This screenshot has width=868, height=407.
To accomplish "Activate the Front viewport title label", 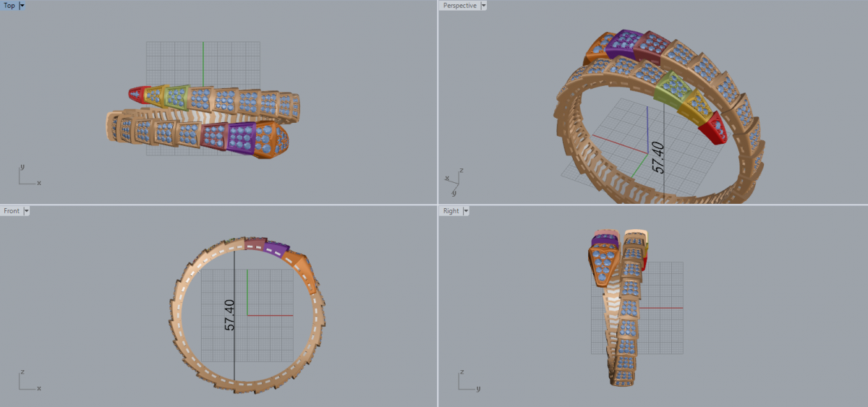I will (x=12, y=211).
